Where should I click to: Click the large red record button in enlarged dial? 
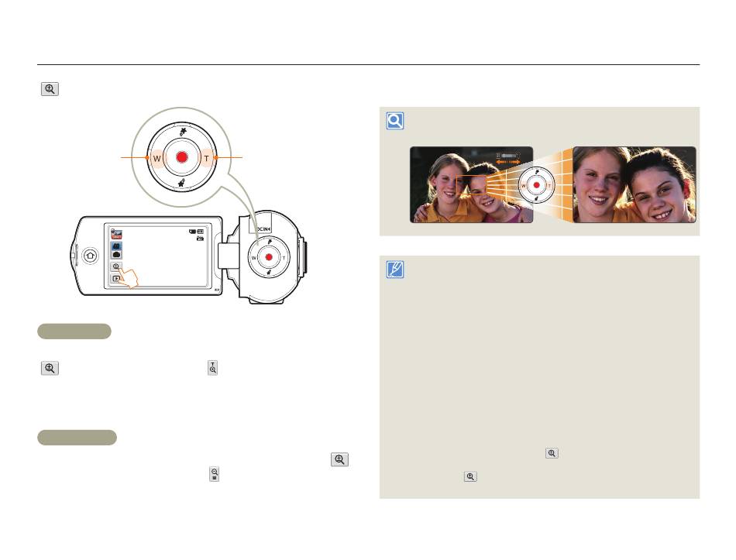click(181, 157)
